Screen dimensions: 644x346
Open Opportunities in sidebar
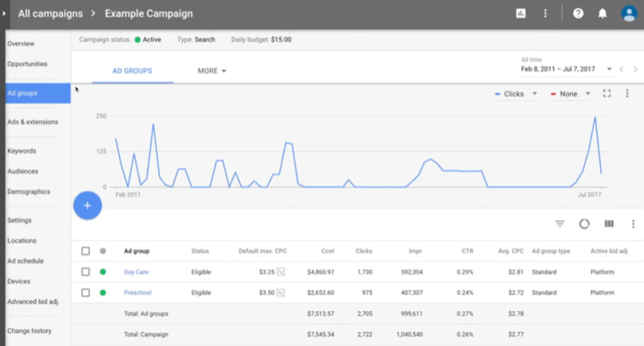(x=27, y=64)
